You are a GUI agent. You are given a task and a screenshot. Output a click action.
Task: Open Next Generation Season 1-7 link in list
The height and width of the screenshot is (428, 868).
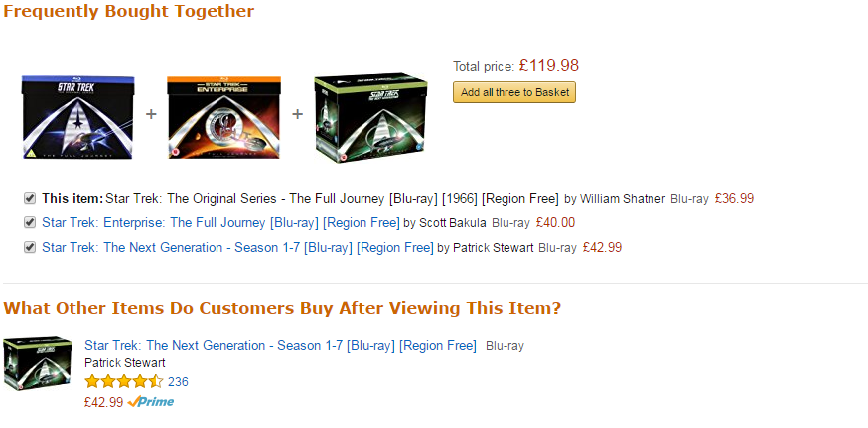[237, 248]
